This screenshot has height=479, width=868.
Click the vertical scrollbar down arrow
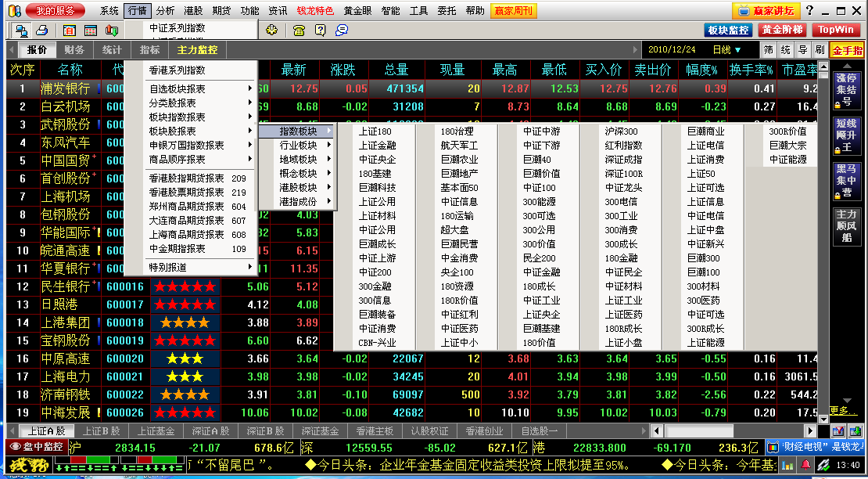(x=823, y=420)
